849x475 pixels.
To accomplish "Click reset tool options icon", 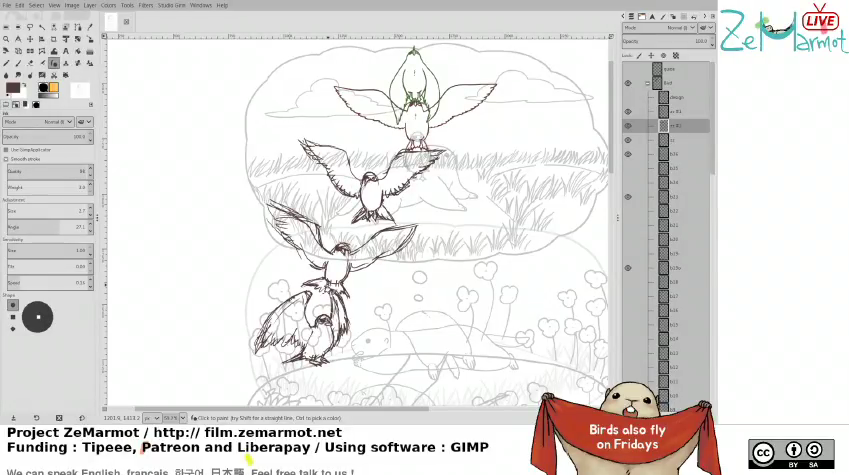I will click(83, 418).
